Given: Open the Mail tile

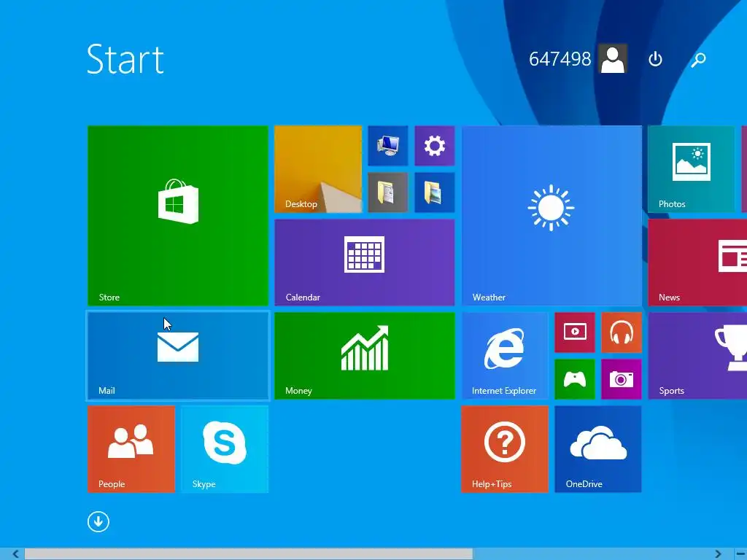Looking at the screenshot, I should pos(178,355).
